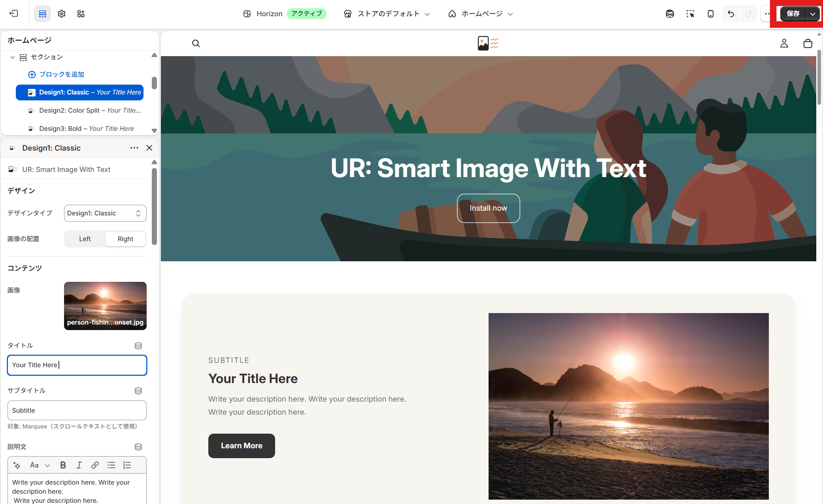Image resolution: width=823 pixels, height=504 pixels.
Task: Click the search icon in store preview
Action: tap(196, 43)
